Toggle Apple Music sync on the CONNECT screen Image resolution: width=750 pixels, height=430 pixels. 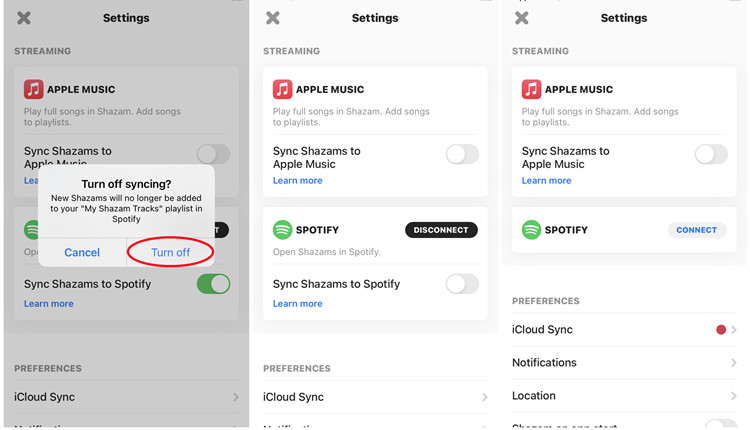click(711, 154)
